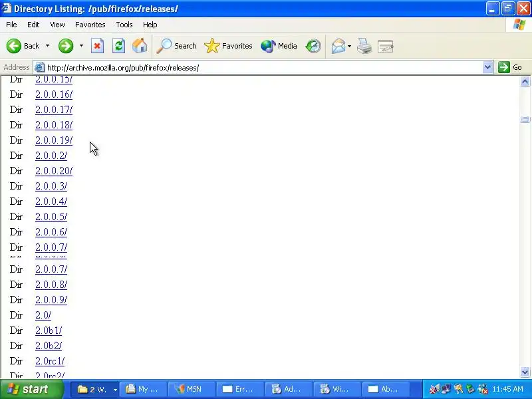Switch to the 'Err...' taskbar window
Image resolution: width=532 pixels, height=399 pixels.
point(239,389)
